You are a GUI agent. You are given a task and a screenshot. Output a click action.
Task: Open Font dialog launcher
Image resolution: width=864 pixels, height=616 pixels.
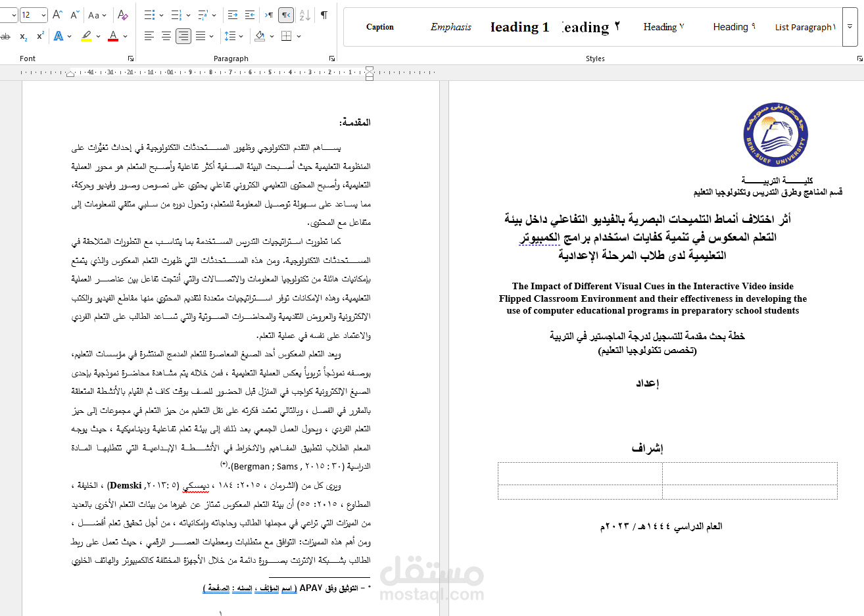(x=130, y=59)
